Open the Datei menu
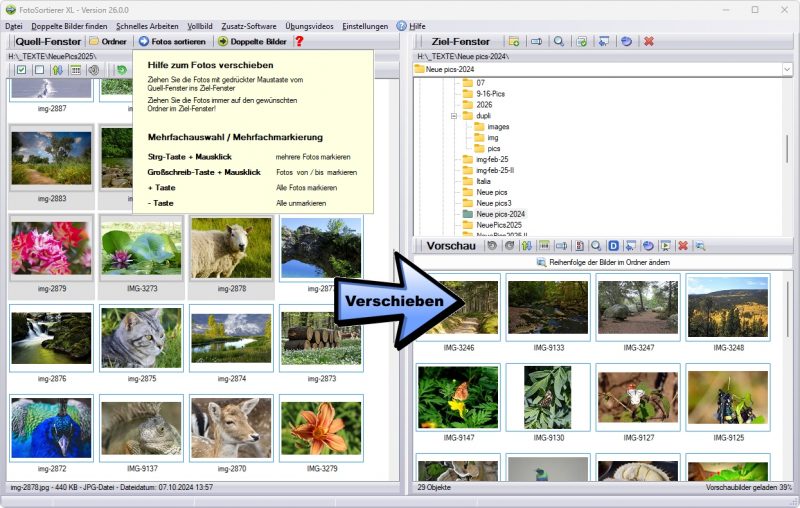The image size is (800, 508). click(x=14, y=26)
